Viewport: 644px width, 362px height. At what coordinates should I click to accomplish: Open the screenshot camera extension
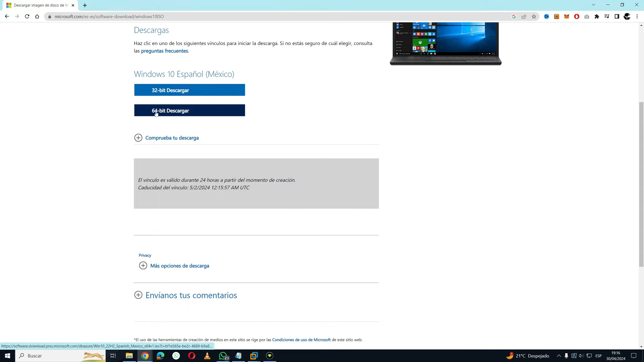point(587,16)
